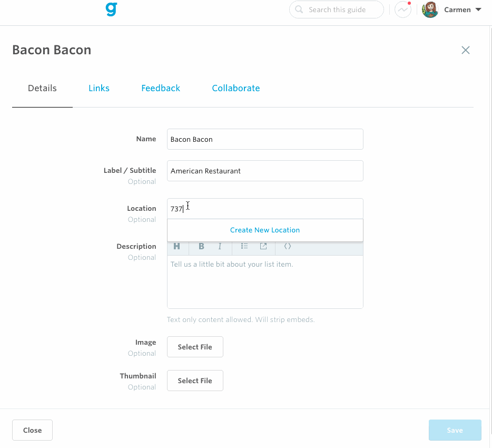Click the Search this guide box

337,9
